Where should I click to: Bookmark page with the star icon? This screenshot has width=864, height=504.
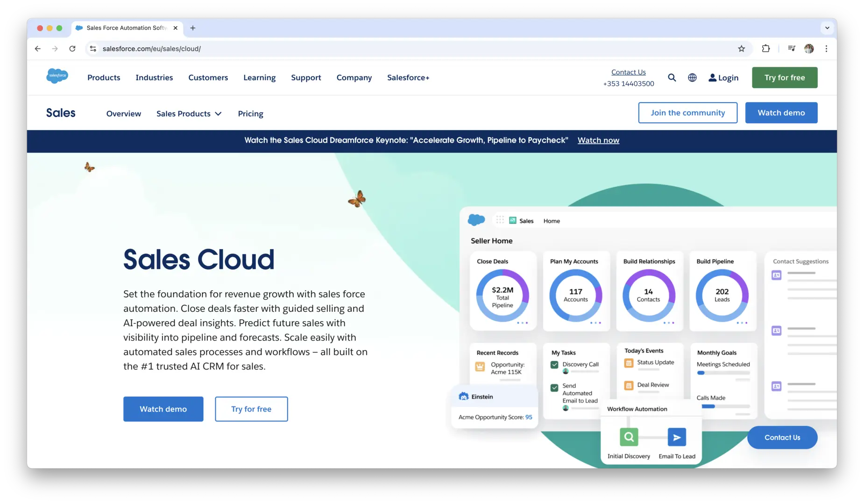coord(741,49)
